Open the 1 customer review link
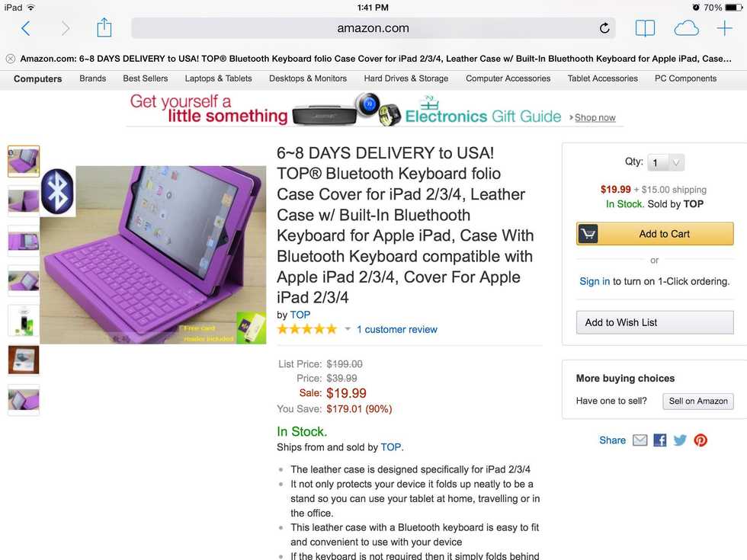This screenshot has height=560, width=747. tap(397, 329)
